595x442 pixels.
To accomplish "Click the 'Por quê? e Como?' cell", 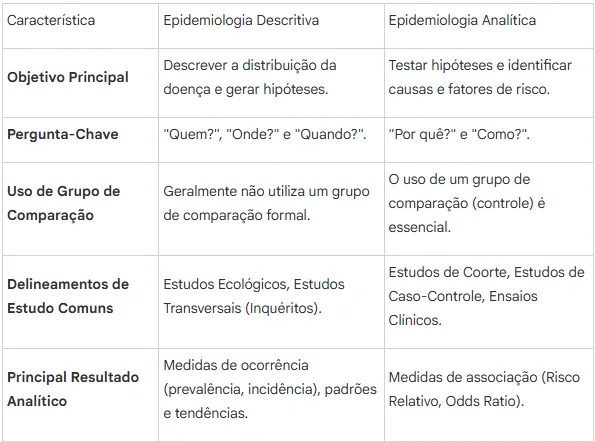I will 488,140.
